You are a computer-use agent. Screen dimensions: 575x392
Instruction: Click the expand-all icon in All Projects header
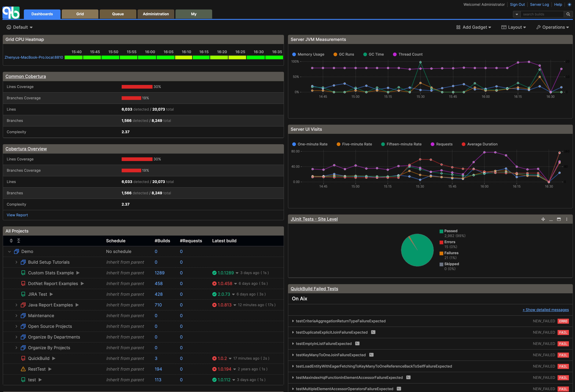click(x=11, y=241)
